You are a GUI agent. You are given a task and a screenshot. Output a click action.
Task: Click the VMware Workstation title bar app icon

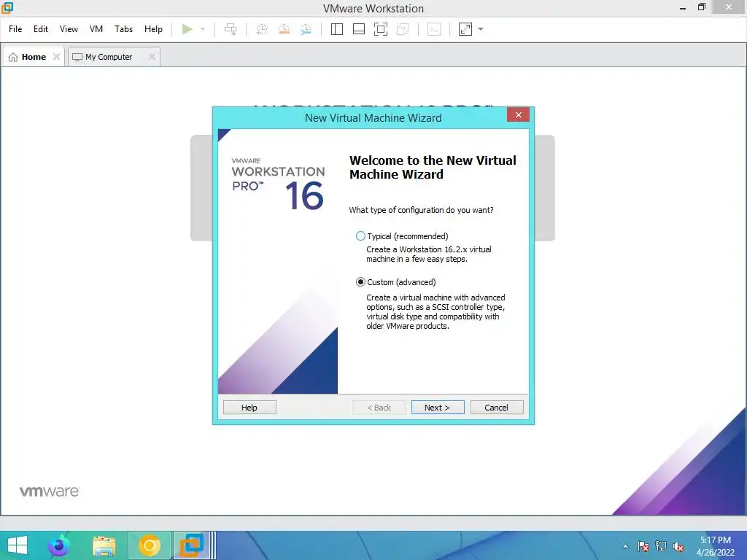point(7,7)
